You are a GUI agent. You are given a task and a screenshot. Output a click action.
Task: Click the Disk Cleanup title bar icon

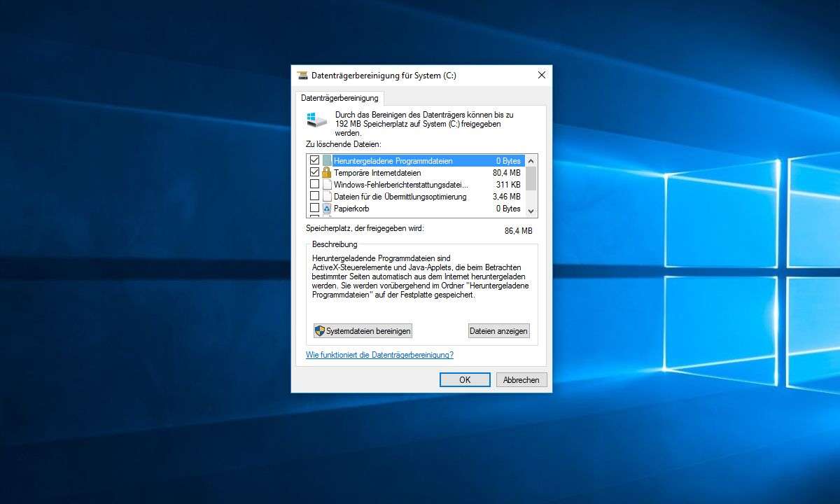click(302, 75)
